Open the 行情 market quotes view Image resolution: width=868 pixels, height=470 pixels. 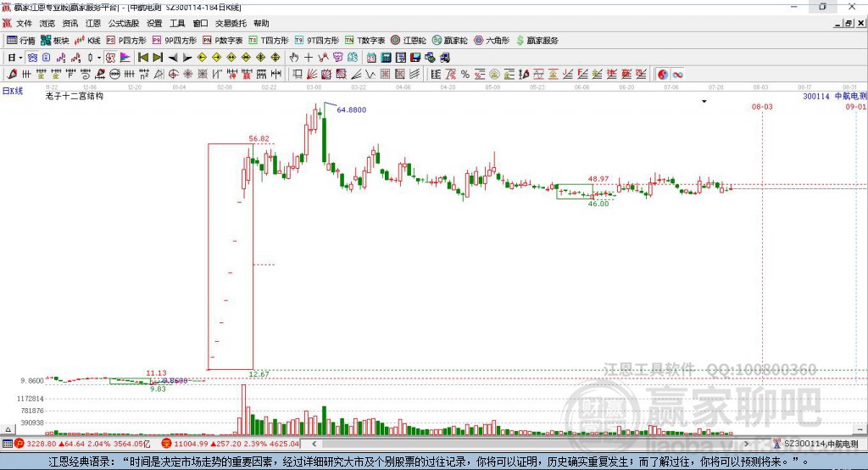21,41
